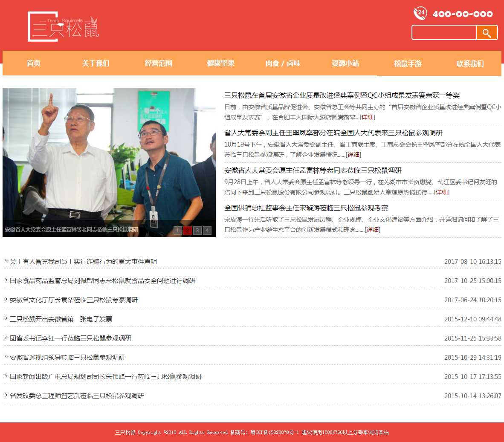The height and width of the screenshot is (442, 504).
Task: Click the orange search magnifier button
Action: pyautogui.click(x=487, y=33)
